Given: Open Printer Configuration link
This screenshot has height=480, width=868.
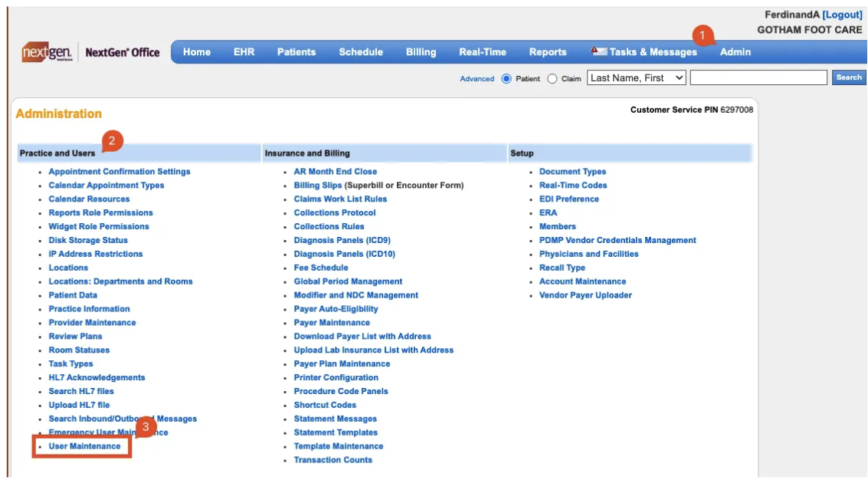Looking at the screenshot, I should (336, 377).
